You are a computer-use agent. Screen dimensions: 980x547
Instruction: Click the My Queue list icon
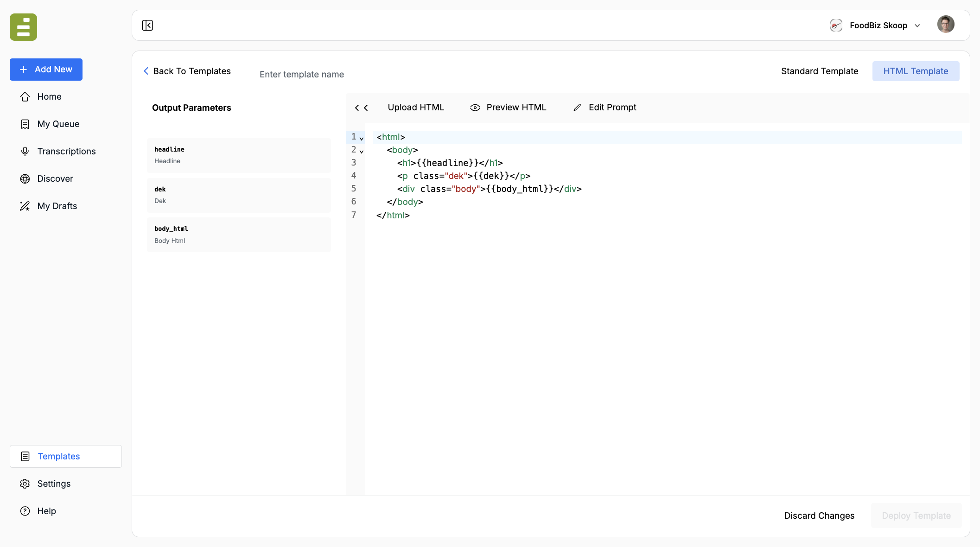coord(25,124)
